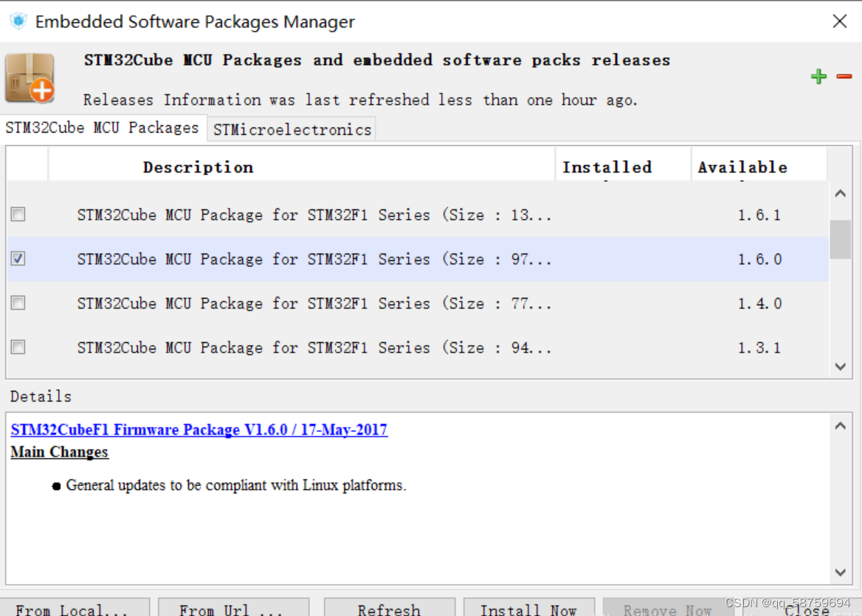This screenshot has width=862, height=616.
Task: Click the Install Now button
Action: tap(529, 608)
